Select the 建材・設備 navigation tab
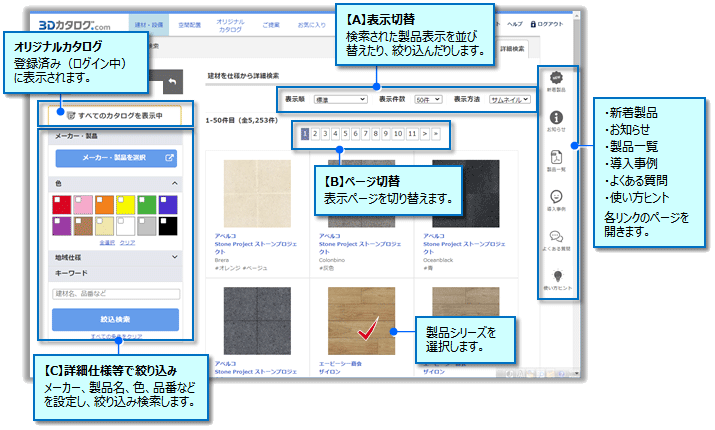The width and height of the screenshot is (715, 430). (149, 25)
